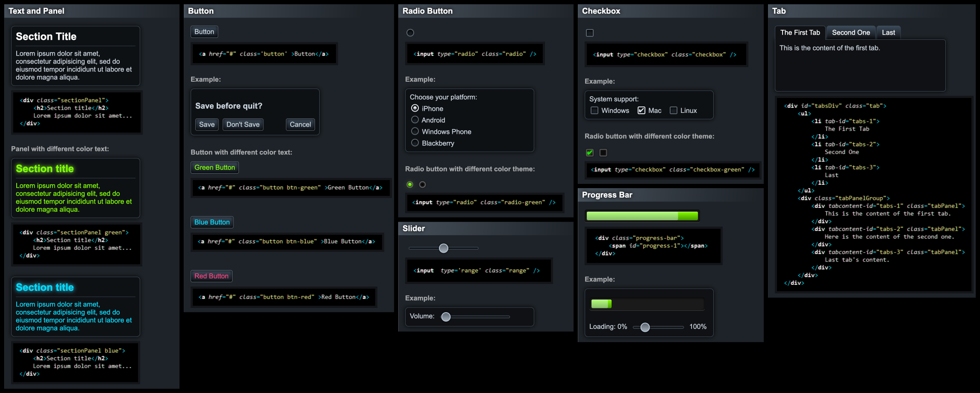Choose Windows Phone as platform
The image size is (980, 393).
[x=415, y=132]
